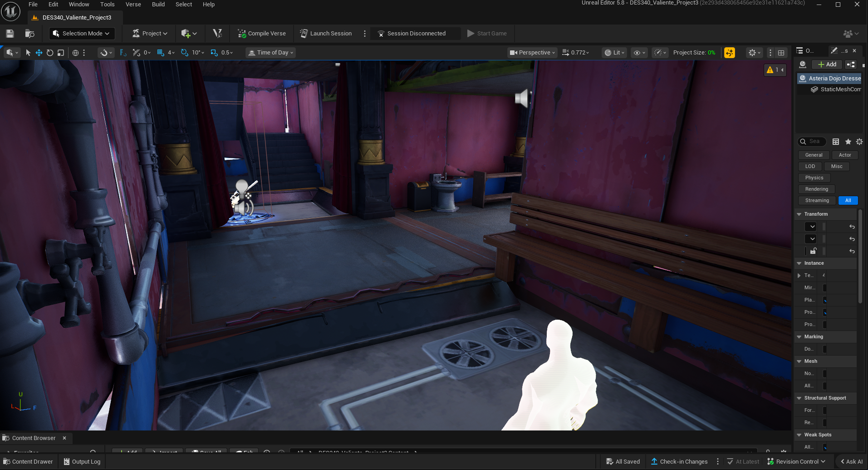Click the viewport layout grid icon
Image resolution: width=868 pixels, height=470 pixels.
[x=781, y=53]
